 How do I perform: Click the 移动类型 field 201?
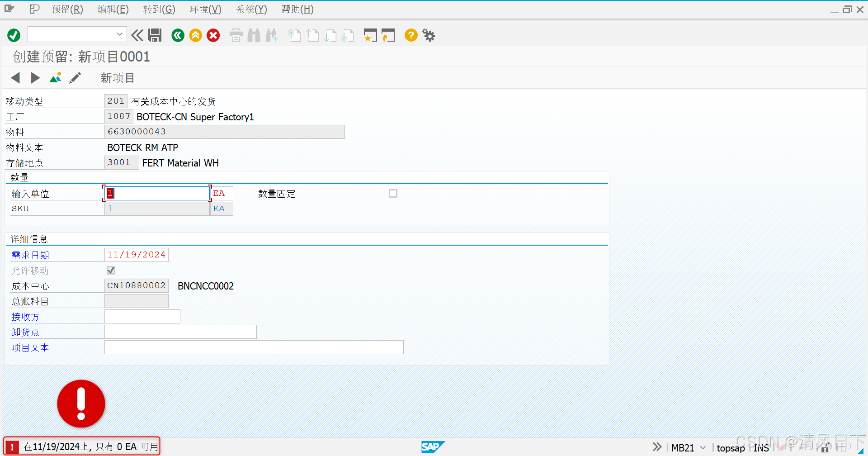click(x=116, y=101)
